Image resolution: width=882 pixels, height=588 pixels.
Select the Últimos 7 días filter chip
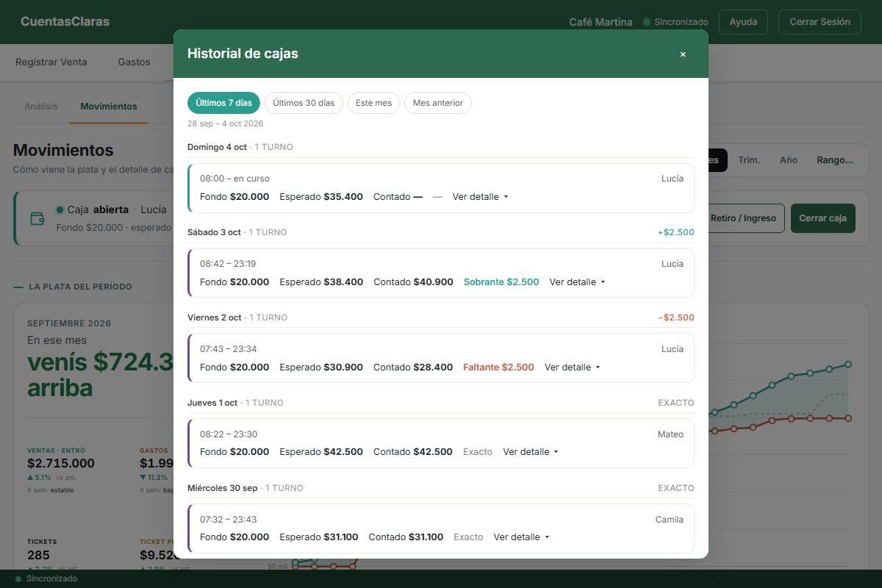(x=223, y=103)
